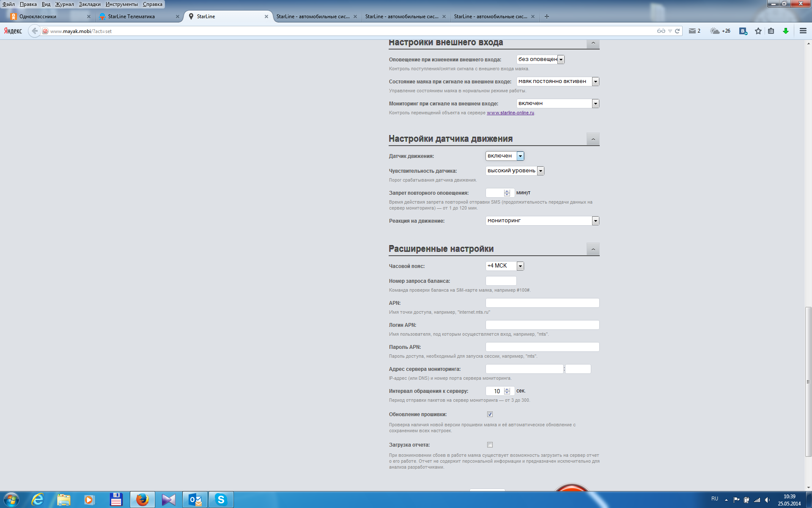Viewport: 812px width, 508px height.
Task: Click the APN input field
Action: pos(542,303)
